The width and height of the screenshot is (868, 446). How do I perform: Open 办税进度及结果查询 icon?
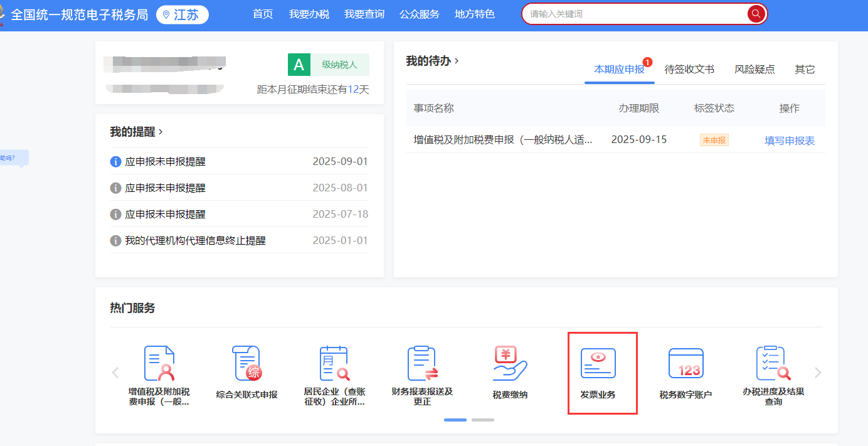(x=774, y=372)
